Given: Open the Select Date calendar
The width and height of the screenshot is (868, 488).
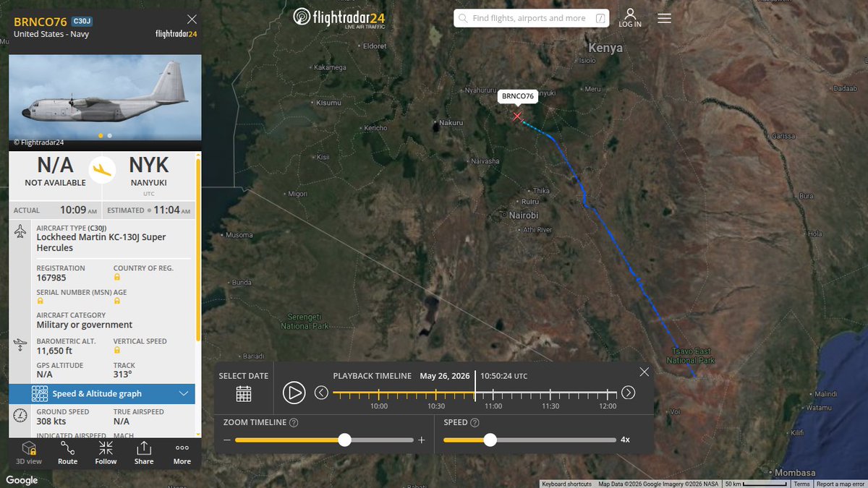Looking at the screenshot, I should point(244,393).
